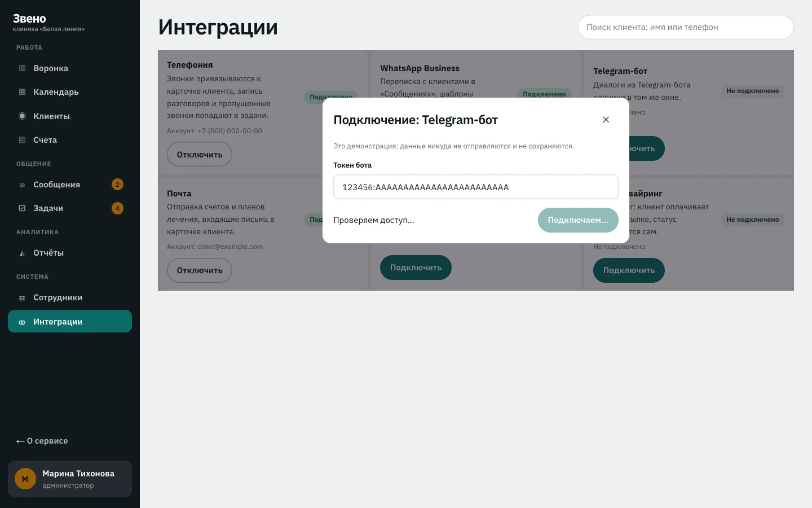This screenshot has height=508, width=812.
Task: Click the Почта card title
Action: click(x=179, y=194)
